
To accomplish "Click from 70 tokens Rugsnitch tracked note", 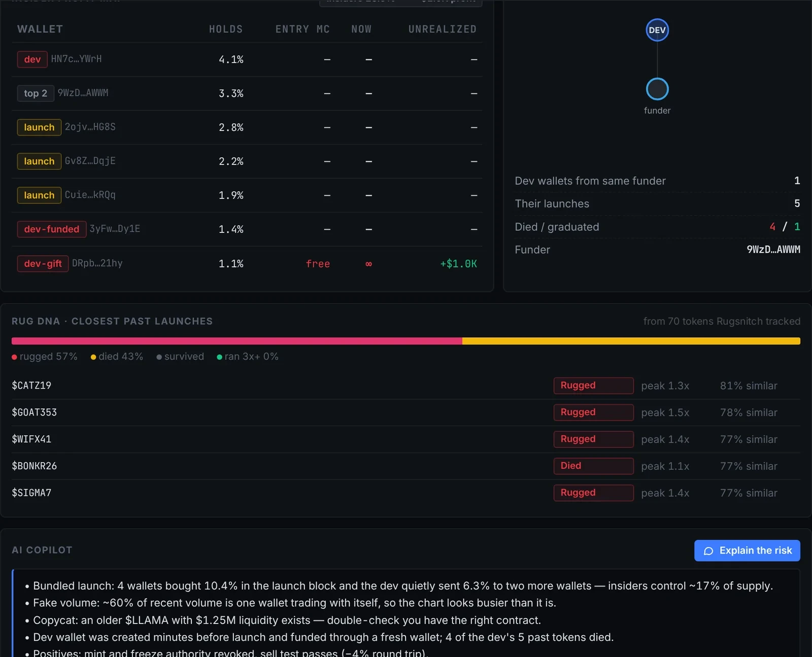I will pos(722,321).
